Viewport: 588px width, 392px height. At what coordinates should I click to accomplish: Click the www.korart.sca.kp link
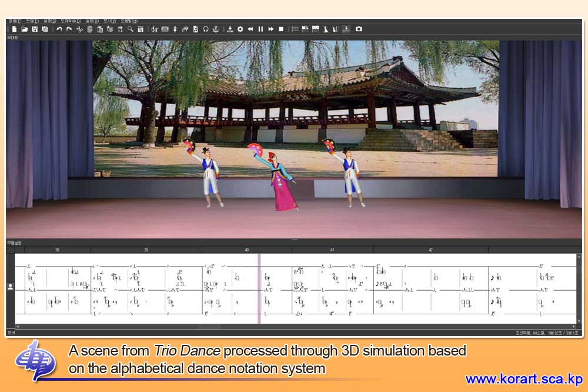(524, 378)
